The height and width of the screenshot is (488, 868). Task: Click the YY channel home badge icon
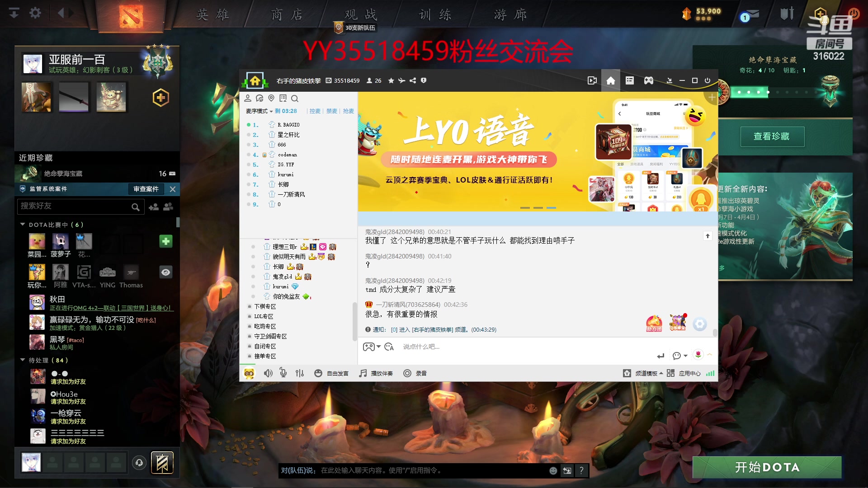pyautogui.click(x=255, y=81)
